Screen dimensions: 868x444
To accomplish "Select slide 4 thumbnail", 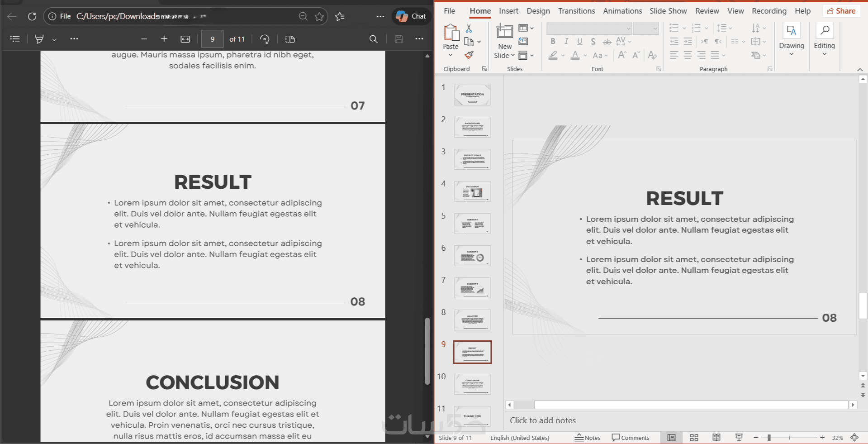I will coord(472,191).
